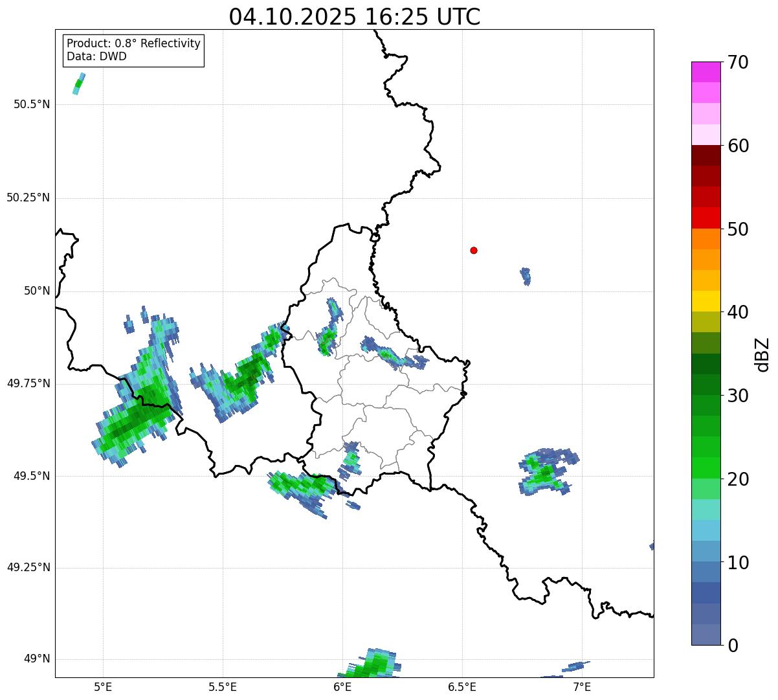This screenshot has width=778, height=700.
Task: Click the 5.5°E longitude label
Action: point(223,687)
